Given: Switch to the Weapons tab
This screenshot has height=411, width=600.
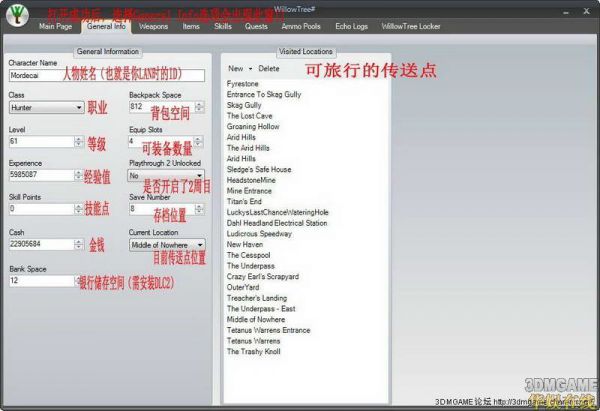Looking at the screenshot, I should 154,27.
